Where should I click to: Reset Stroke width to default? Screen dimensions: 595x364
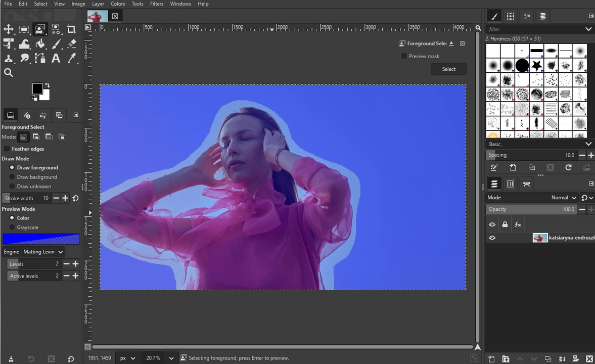[75, 198]
